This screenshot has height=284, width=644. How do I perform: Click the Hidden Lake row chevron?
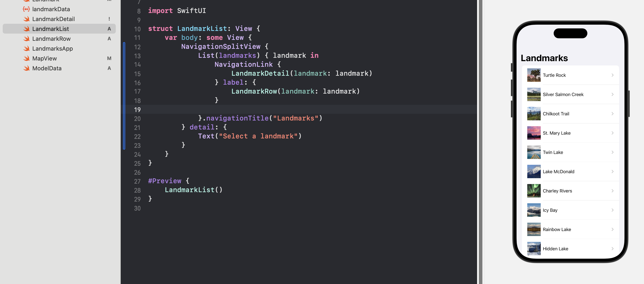[x=612, y=249]
